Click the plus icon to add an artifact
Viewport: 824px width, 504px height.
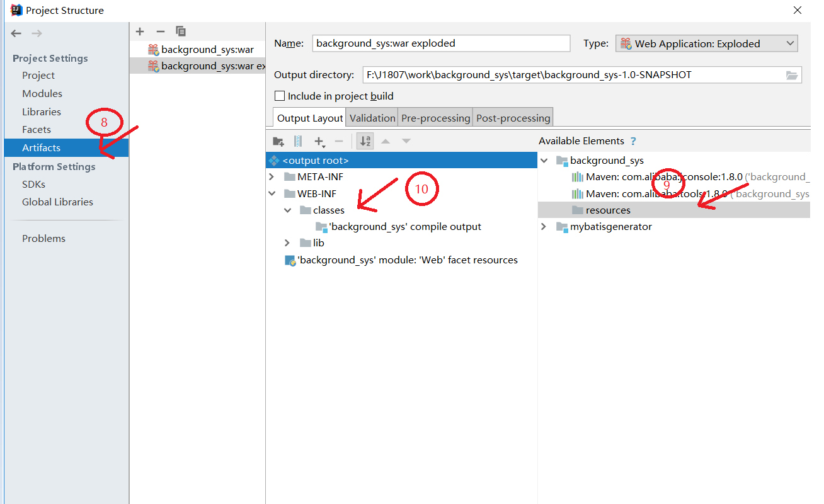(139, 31)
